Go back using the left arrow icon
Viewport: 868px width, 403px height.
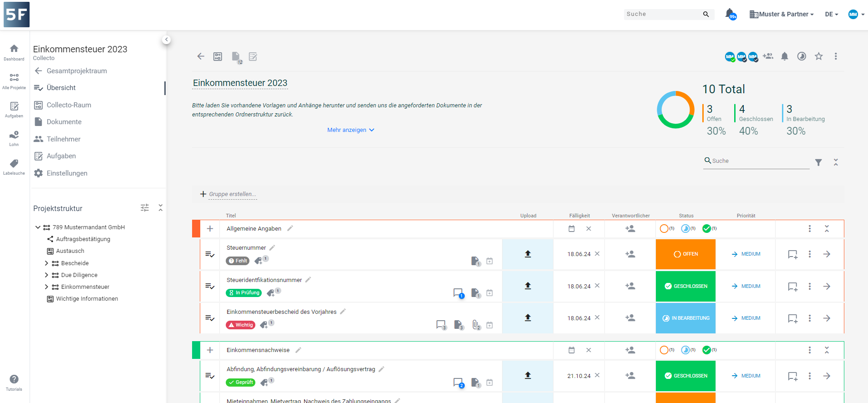coord(201,56)
